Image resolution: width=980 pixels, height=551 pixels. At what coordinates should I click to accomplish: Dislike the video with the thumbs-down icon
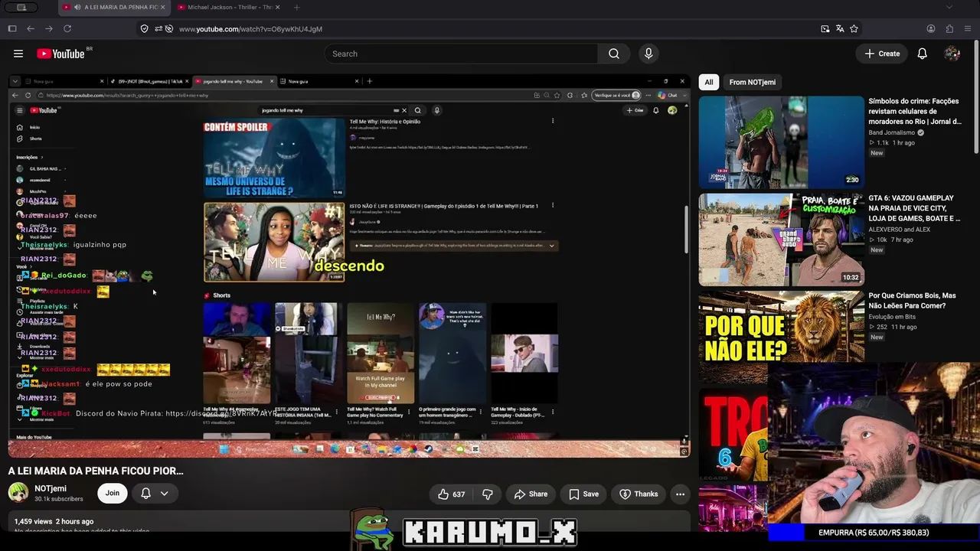tap(488, 494)
